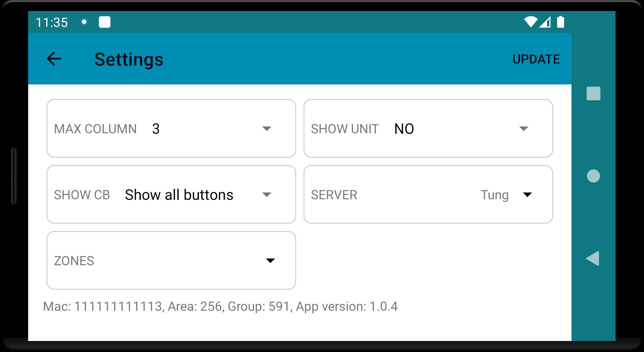Screen dimensions: 644x352
Task: Open the SHOW UNIT dropdown arrow
Action: pos(524,129)
